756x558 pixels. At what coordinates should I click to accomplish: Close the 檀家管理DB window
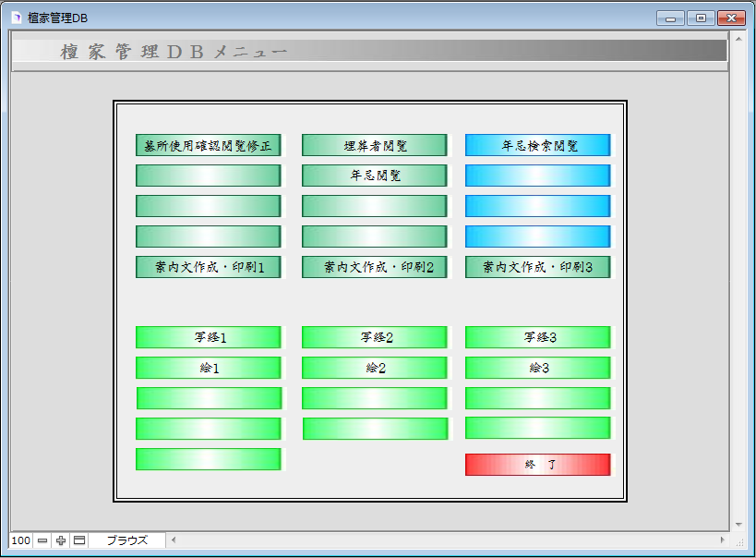click(731, 18)
